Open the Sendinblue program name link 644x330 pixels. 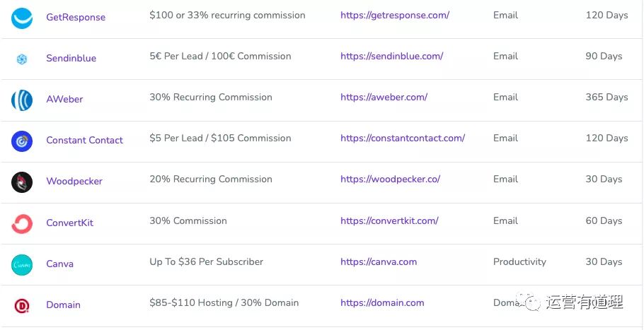[x=71, y=58]
